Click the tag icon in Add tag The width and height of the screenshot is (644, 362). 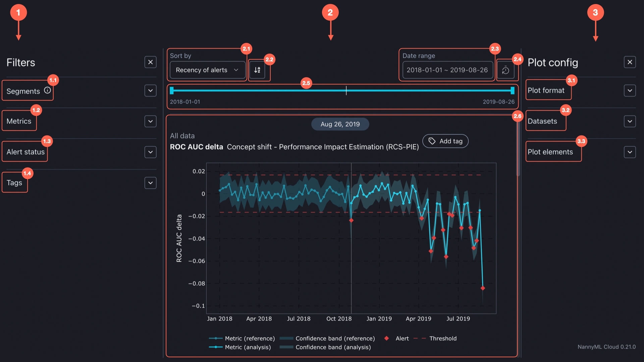click(x=432, y=141)
